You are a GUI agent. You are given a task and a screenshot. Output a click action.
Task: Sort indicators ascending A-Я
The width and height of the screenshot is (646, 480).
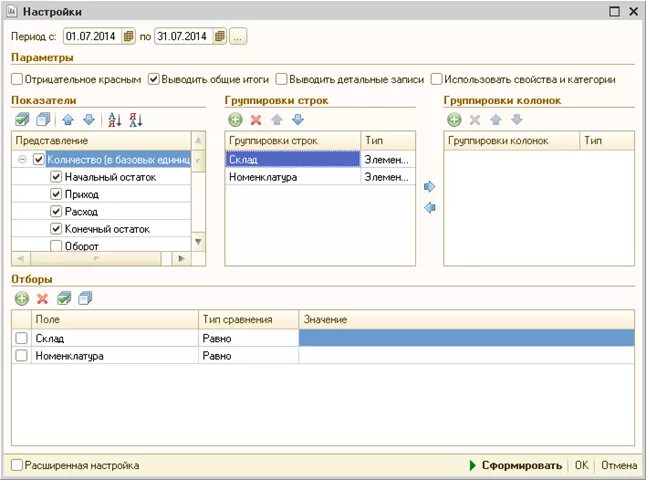click(115, 120)
